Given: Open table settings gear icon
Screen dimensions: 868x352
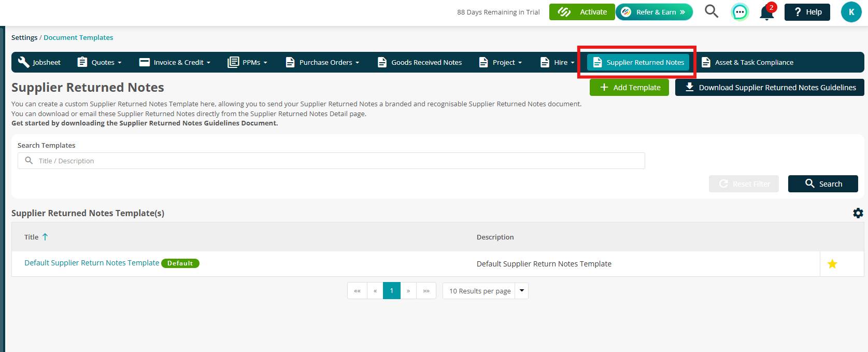Looking at the screenshot, I should (x=858, y=213).
